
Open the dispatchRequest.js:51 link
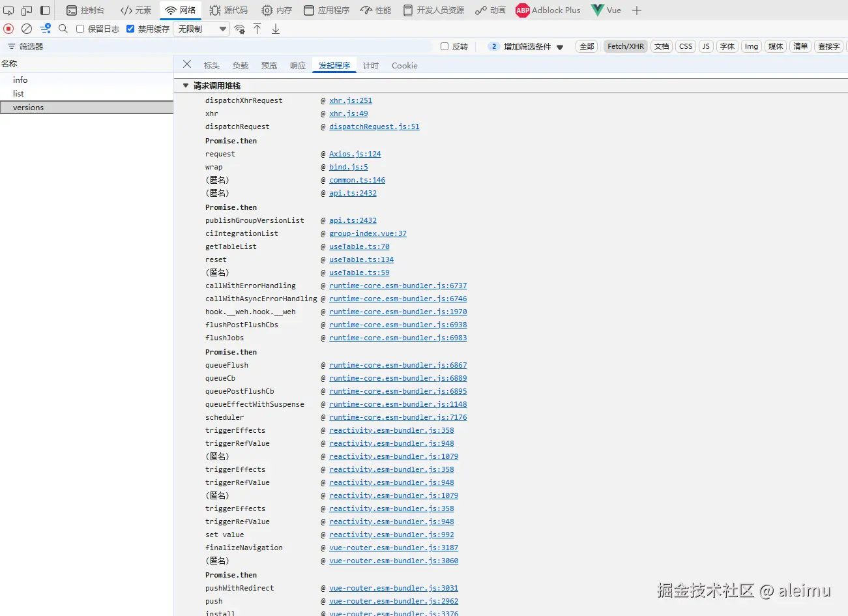[374, 126]
